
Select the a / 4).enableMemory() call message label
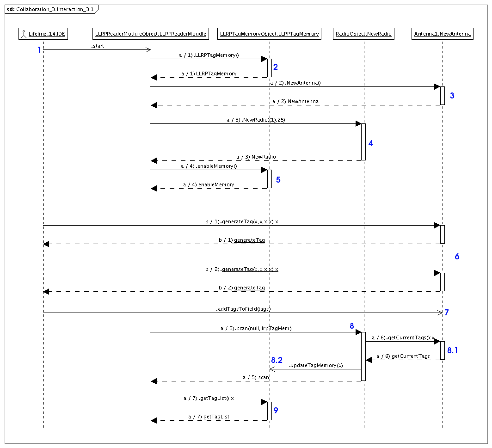209,166
